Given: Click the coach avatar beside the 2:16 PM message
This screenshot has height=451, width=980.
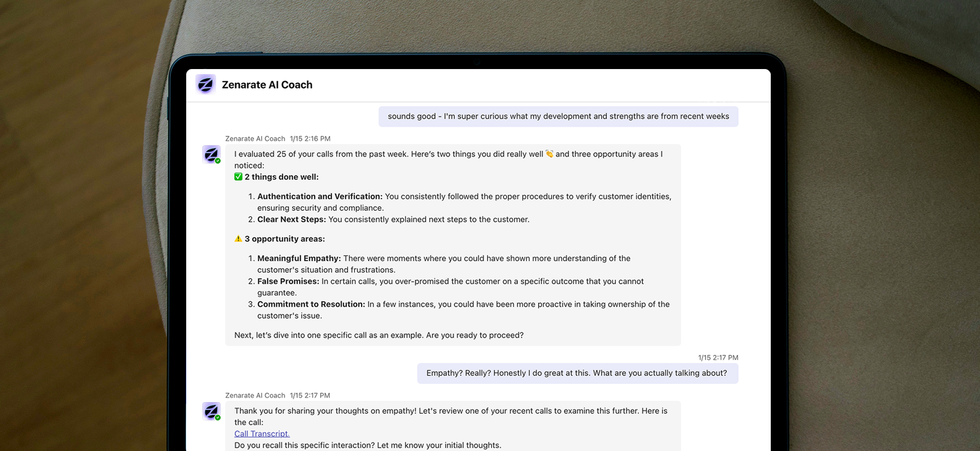Looking at the screenshot, I should (212, 155).
